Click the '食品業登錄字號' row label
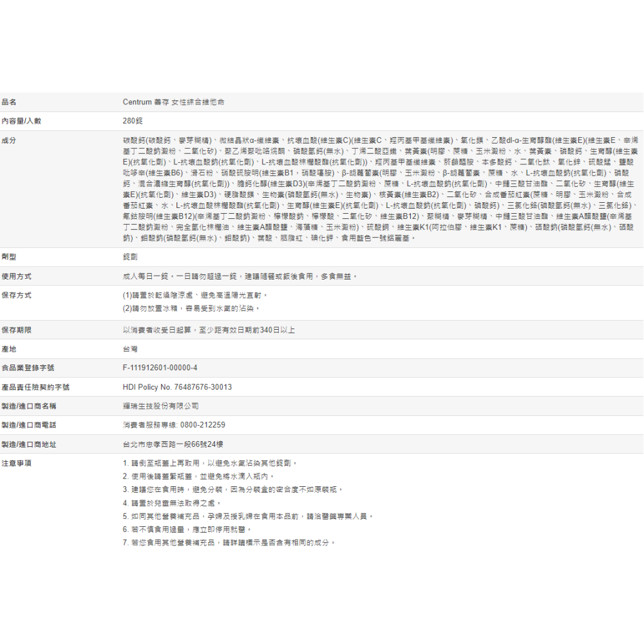Screen dimensions: 644x644 (28, 368)
